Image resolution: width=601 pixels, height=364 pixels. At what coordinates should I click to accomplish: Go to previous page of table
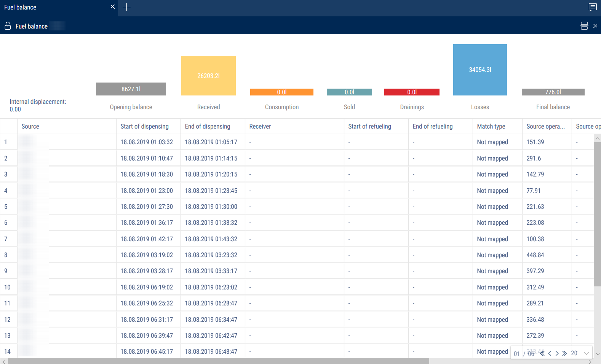pyautogui.click(x=550, y=353)
